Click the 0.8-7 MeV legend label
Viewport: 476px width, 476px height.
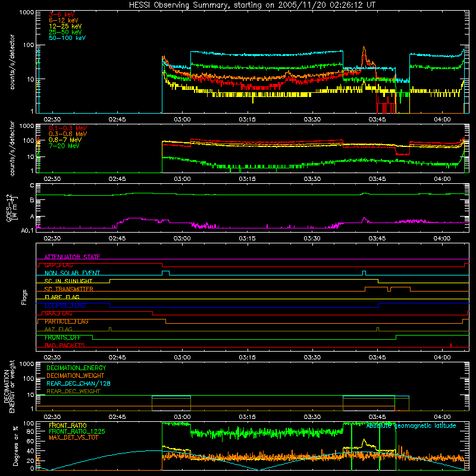pyautogui.click(x=65, y=140)
